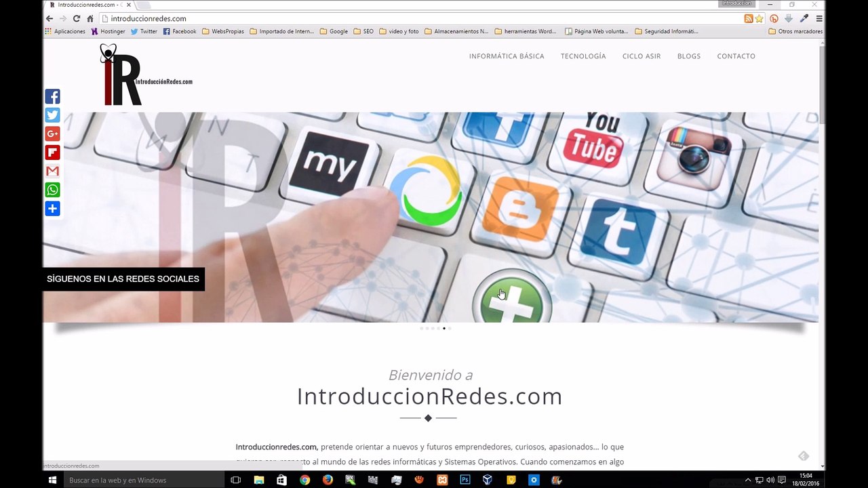Open BLOGS menu item
This screenshot has width=868, height=488.
689,56
